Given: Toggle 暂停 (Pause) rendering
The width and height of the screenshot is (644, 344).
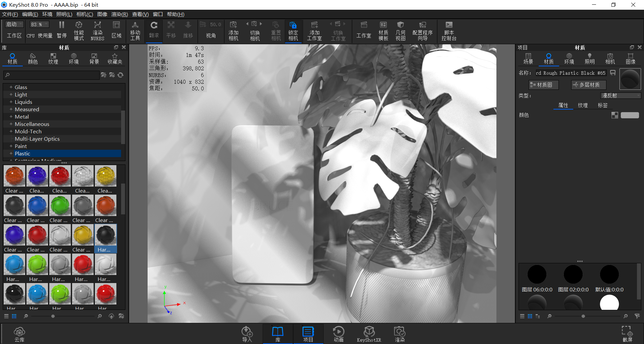Looking at the screenshot, I should pyautogui.click(x=62, y=30).
